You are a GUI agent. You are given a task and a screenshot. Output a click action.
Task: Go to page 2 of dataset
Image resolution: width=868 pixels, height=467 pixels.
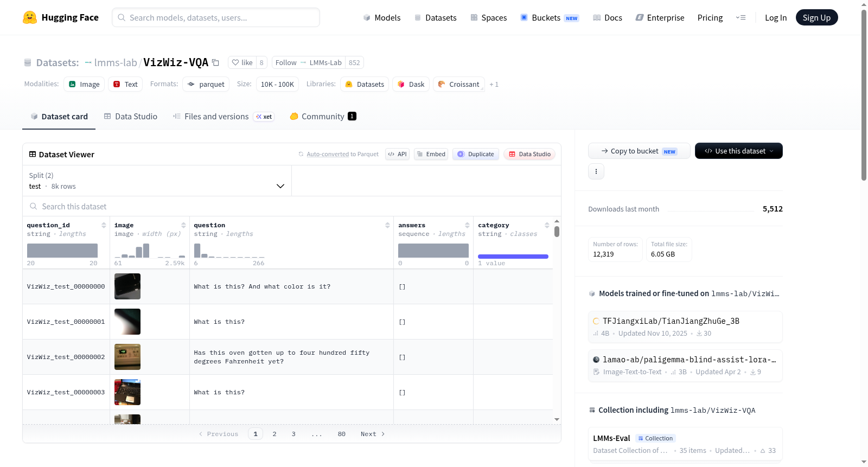pos(275,434)
